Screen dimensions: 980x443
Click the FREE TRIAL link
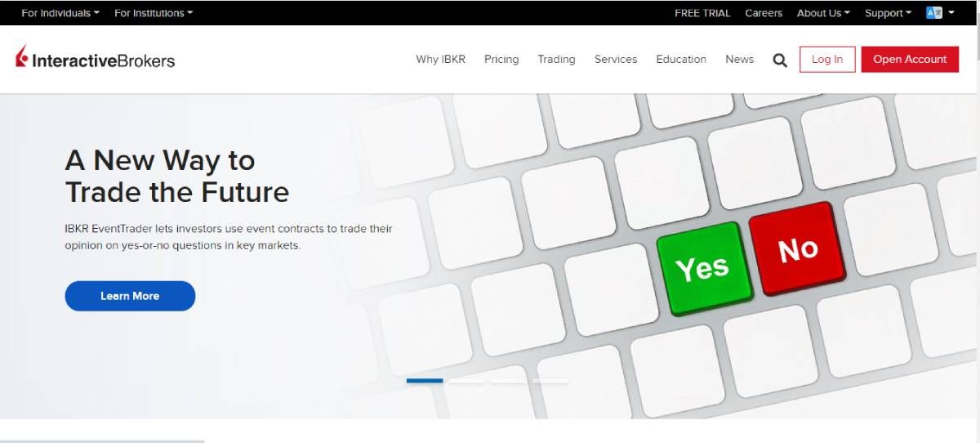pos(702,13)
